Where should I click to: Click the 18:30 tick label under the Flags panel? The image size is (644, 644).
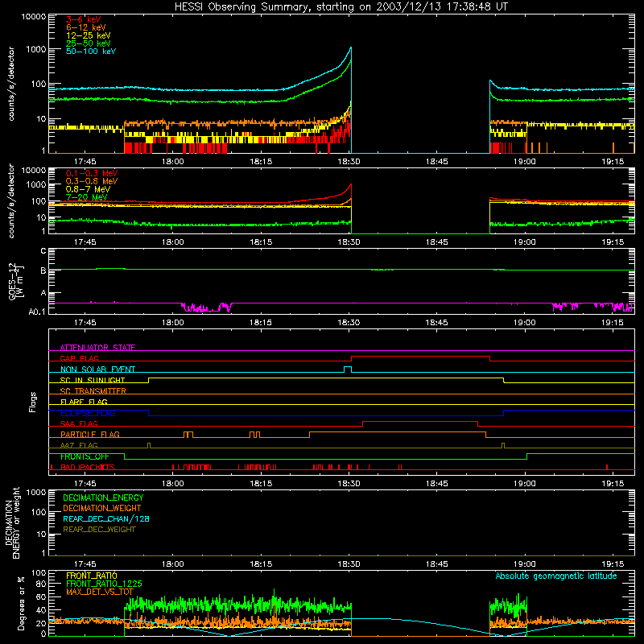coord(349,484)
